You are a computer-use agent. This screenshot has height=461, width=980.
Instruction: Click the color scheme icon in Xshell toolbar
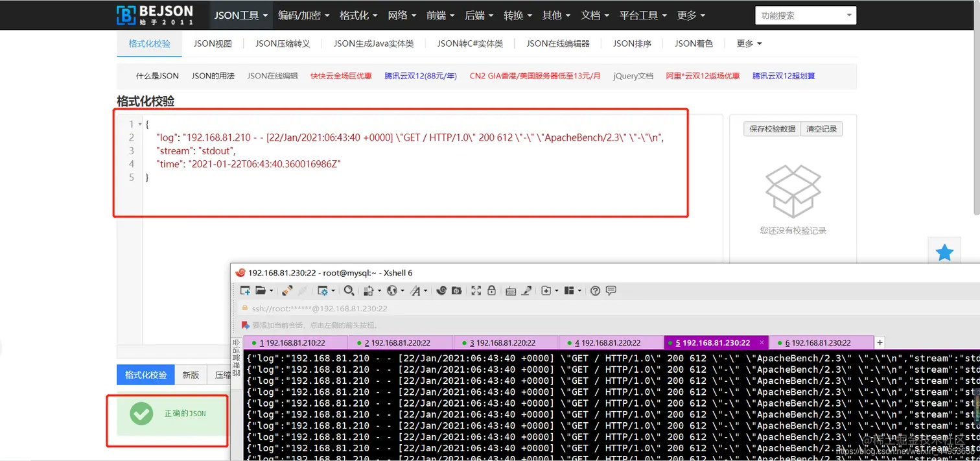[369, 290]
